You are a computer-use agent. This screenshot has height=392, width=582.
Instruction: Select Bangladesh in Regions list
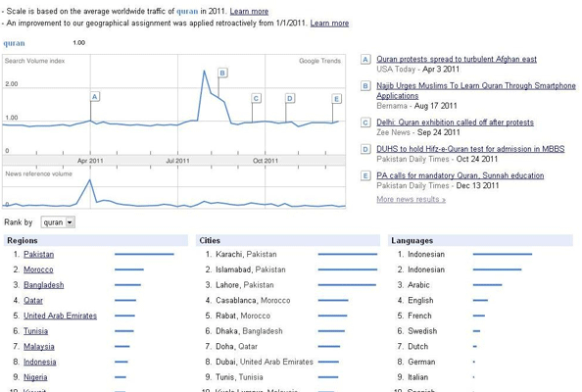[44, 285]
